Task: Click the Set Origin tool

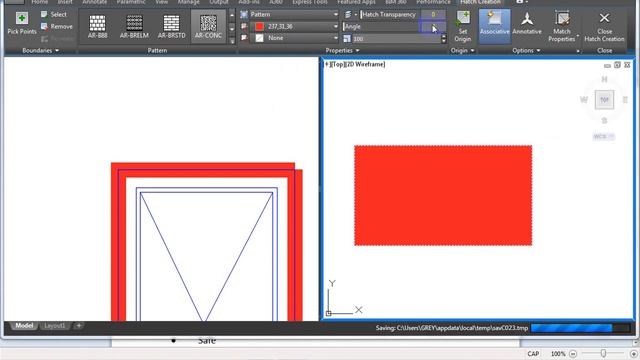Action: 463,27
